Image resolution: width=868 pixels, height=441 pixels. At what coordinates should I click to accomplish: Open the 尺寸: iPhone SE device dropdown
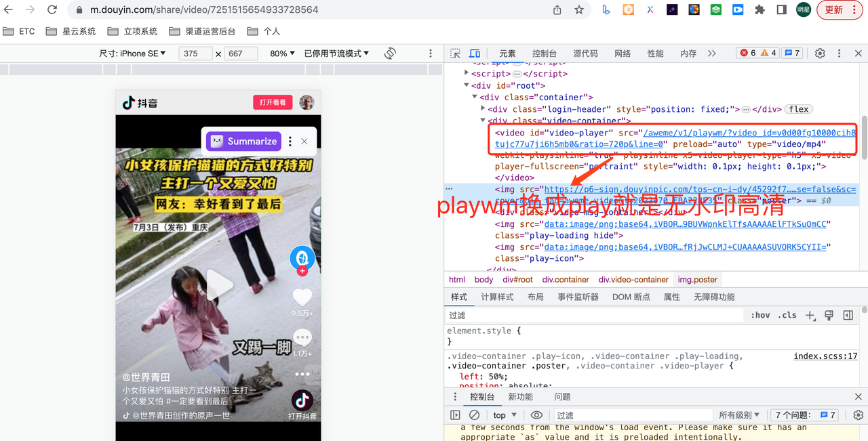133,54
